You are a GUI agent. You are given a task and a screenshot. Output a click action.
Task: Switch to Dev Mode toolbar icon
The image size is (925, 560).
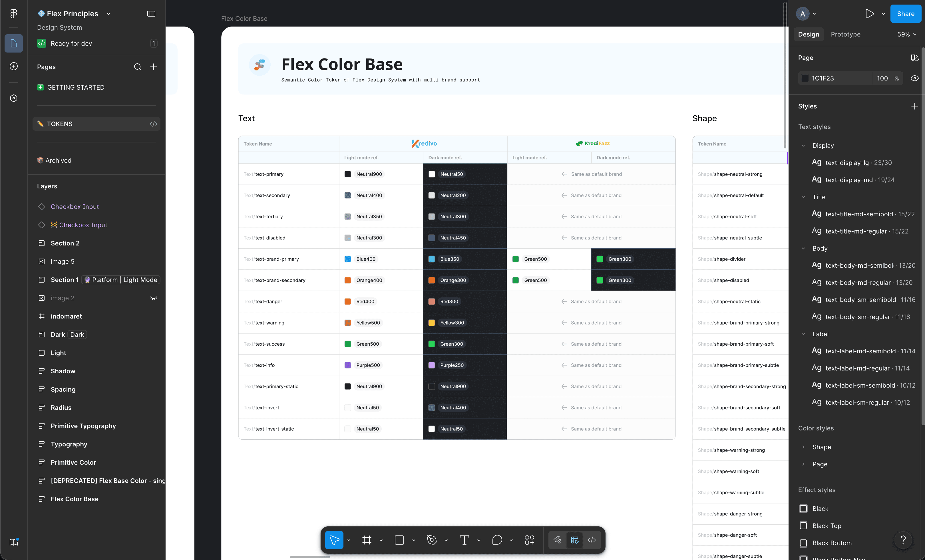click(x=592, y=540)
